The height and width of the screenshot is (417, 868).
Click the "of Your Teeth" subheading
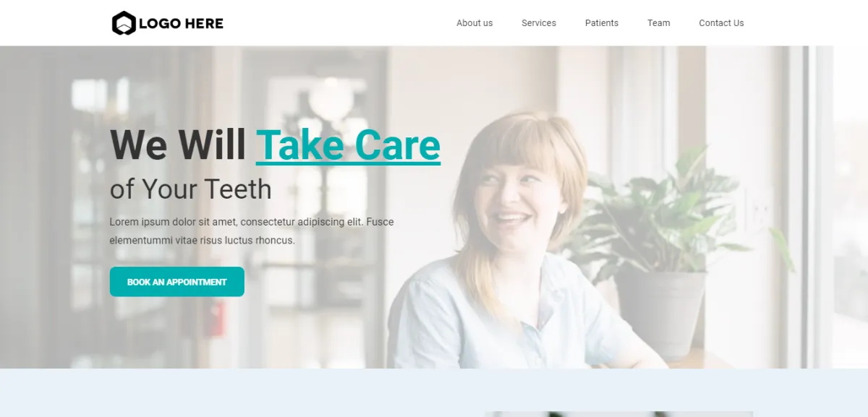coord(191,189)
